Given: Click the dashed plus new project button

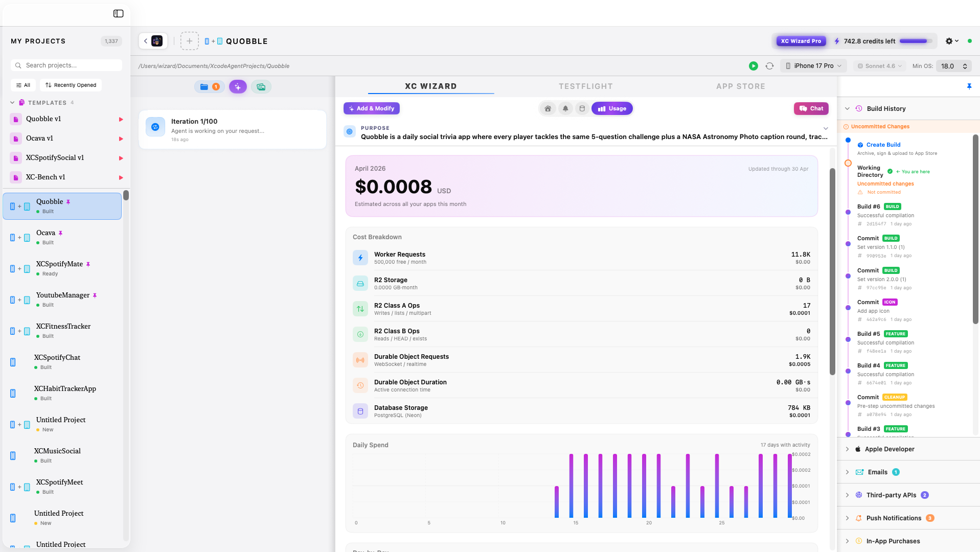Looking at the screenshot, I should (189, 41).
